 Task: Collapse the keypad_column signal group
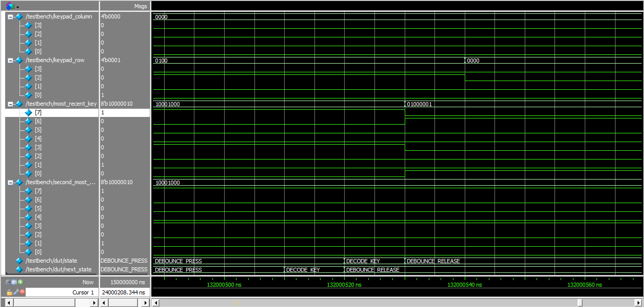coord(10,17)
